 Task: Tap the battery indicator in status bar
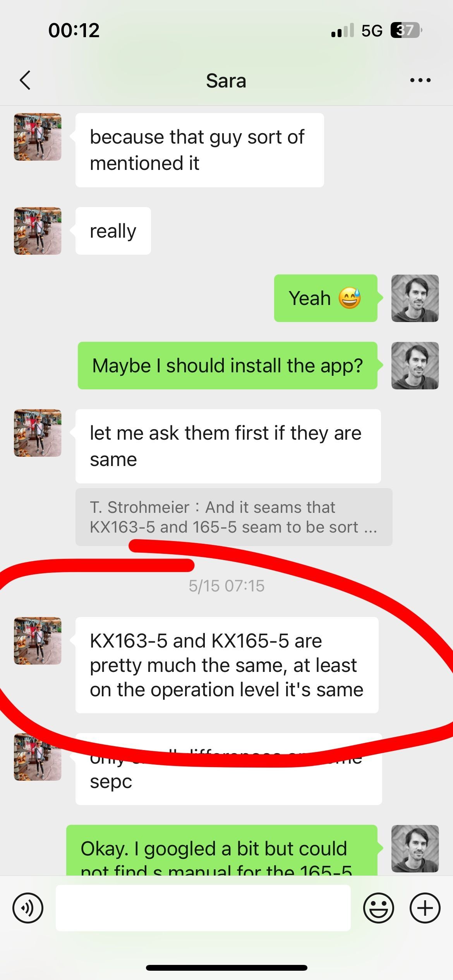click(406, 30)
